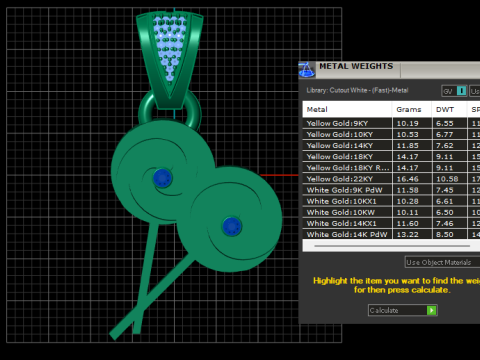Screen dimensions: 480x360
Task: Click the 10.53 grams value
Action: pos(407,134)
